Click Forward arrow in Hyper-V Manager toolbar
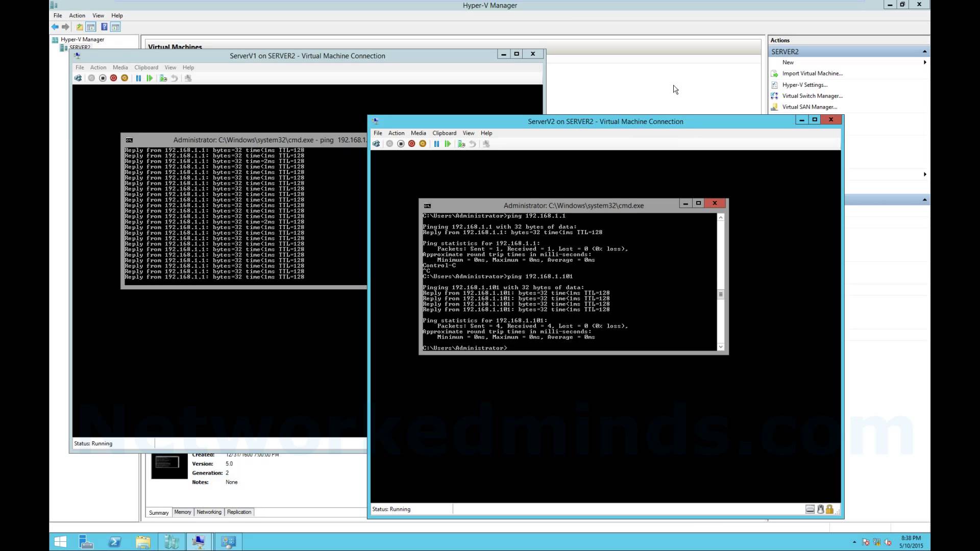The height and width of the screenshot is (551, 980). point(65,27)
